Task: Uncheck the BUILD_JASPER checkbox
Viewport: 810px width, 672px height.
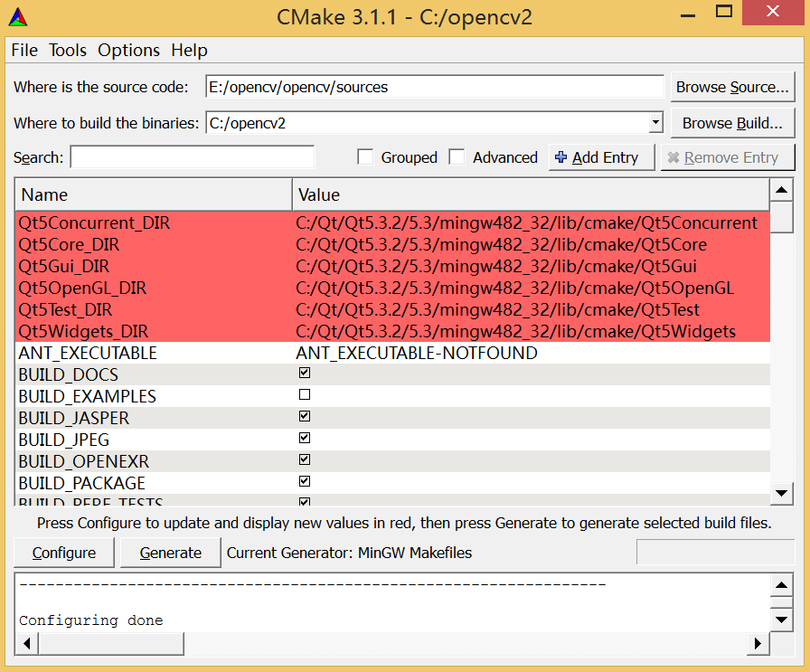Action: click(x=305, y=417)
